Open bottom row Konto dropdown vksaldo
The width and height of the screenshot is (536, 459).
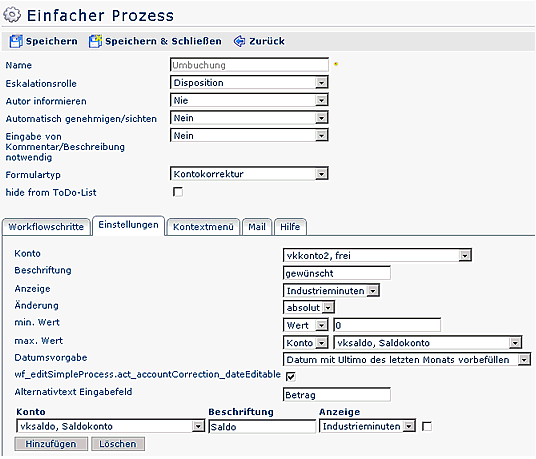(x=110, y=426)
